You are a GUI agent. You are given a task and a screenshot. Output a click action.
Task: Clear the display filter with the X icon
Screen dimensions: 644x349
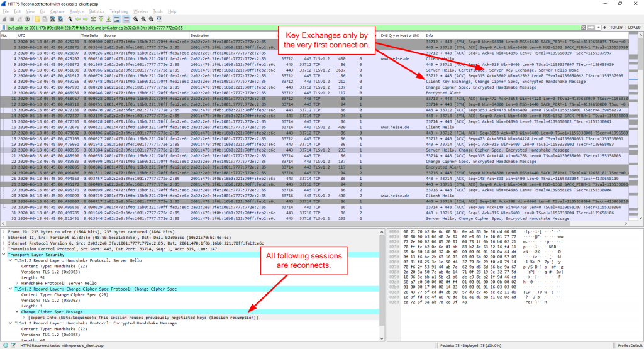[x=583, y=28]
